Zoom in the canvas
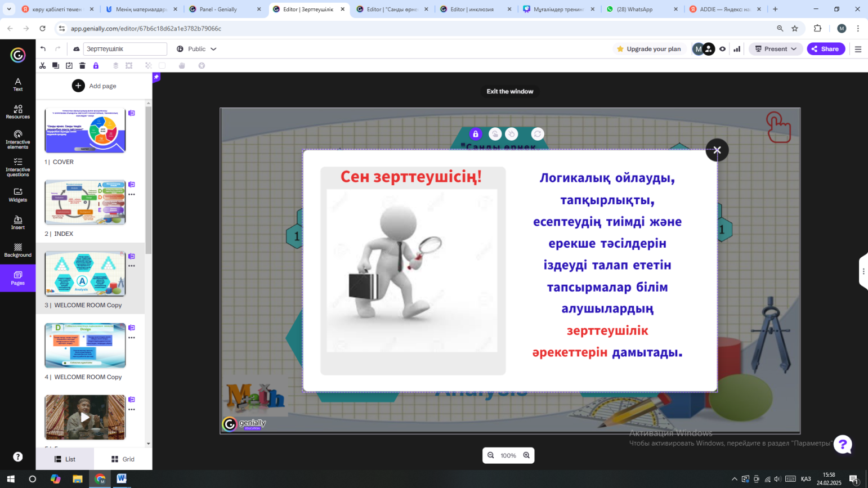Screen dimensions: 868x488 526,455
